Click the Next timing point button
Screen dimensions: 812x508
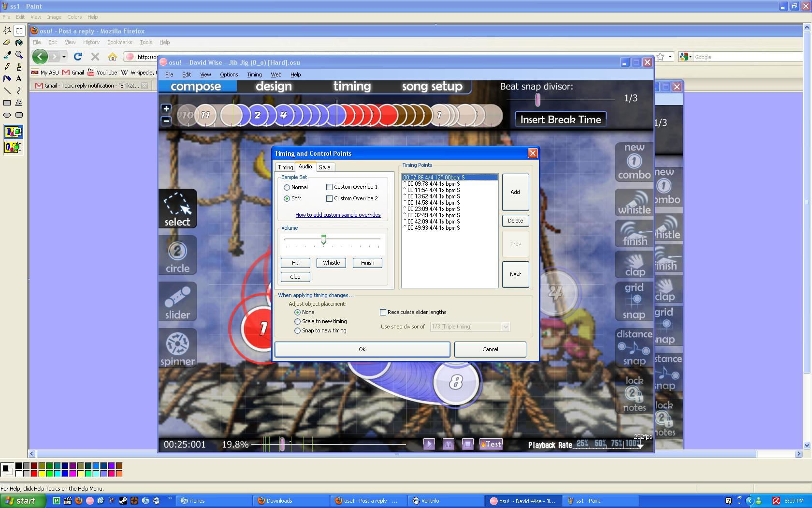pos(515,274)
